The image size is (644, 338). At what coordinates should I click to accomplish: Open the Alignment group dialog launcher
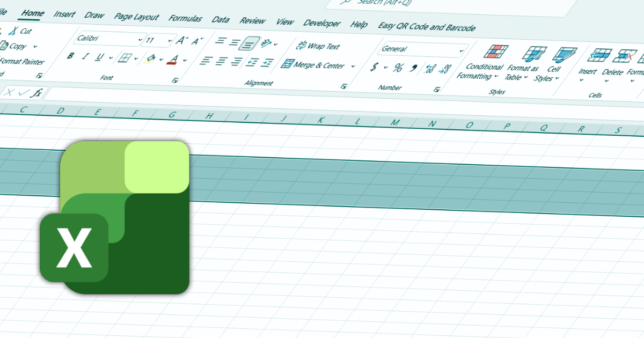[344, 86]
